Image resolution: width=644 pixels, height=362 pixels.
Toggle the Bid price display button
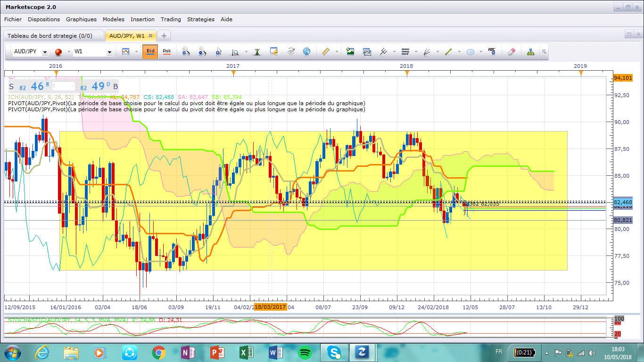[x=150, y=51]
